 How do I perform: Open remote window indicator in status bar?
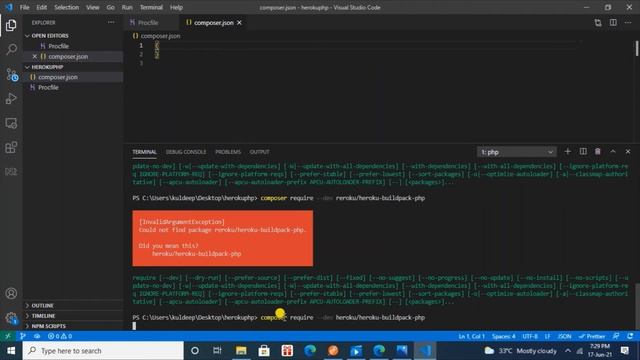coord(8,336)
